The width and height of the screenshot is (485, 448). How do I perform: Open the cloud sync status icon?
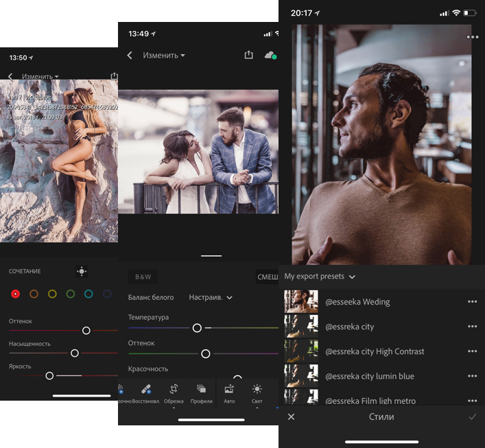(x=270, y=56)
